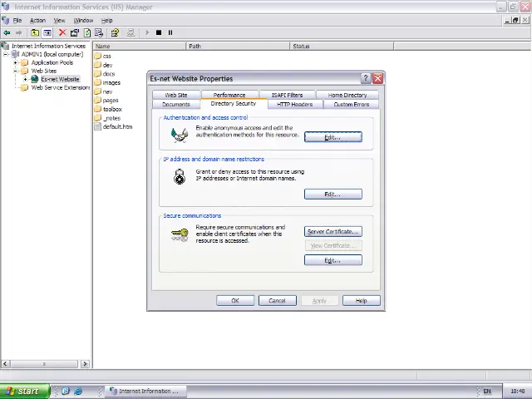Image resolution: width=532 pixels, height=399 pixels.
Task: Click the css folder icon
Action: tap(98, 56)
